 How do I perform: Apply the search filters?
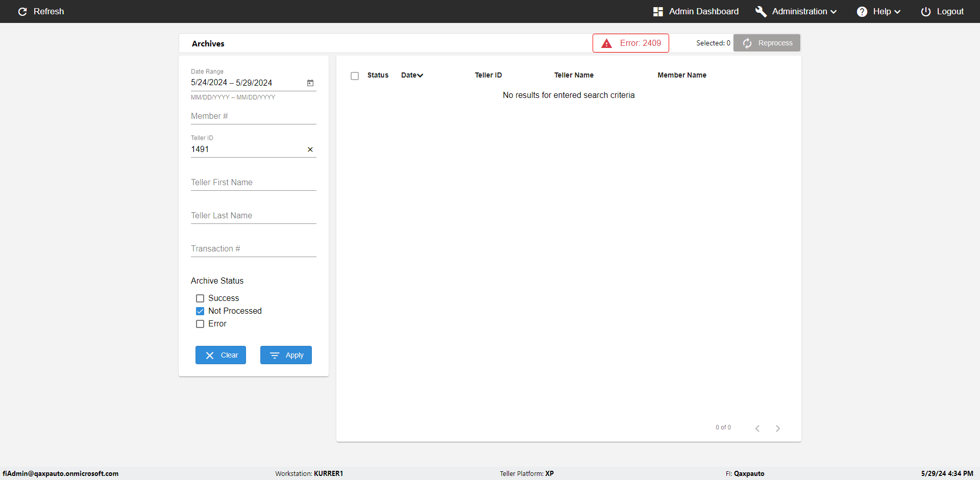pyautogui.click(x=286, y=355)
